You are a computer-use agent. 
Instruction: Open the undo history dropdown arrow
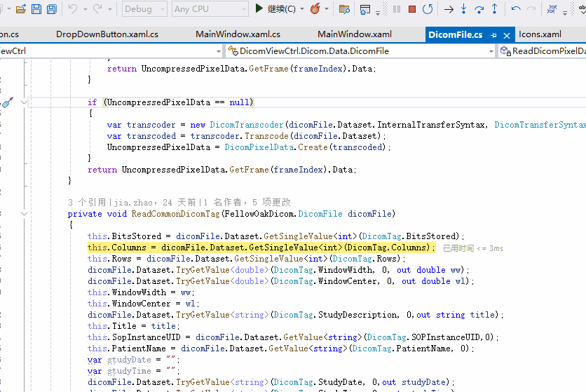(x=86, y=9)
